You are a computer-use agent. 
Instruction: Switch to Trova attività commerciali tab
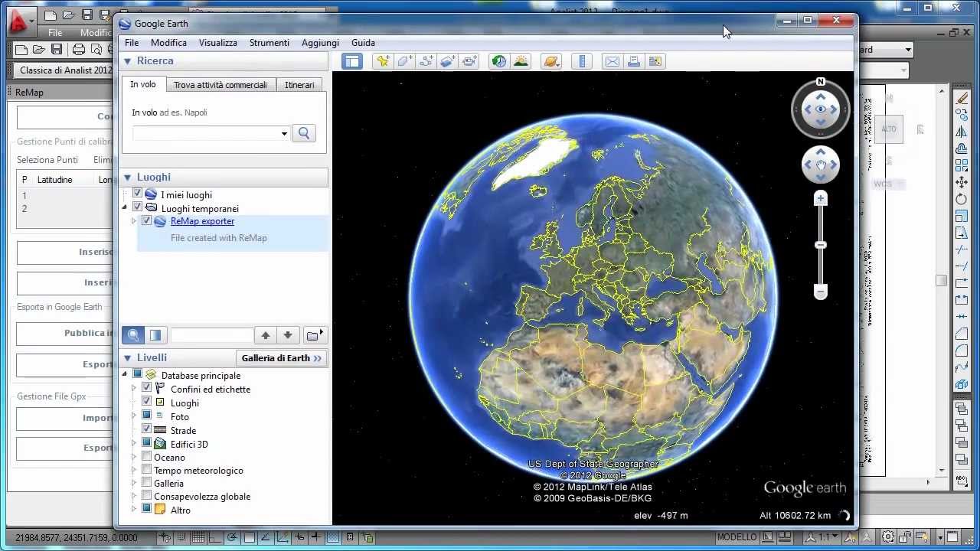click(x=220, y=85)
